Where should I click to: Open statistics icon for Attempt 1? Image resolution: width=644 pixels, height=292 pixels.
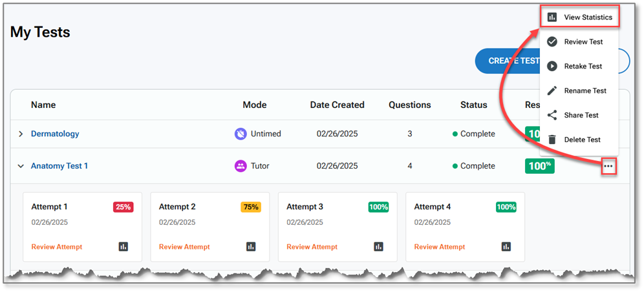coord(123,247)
